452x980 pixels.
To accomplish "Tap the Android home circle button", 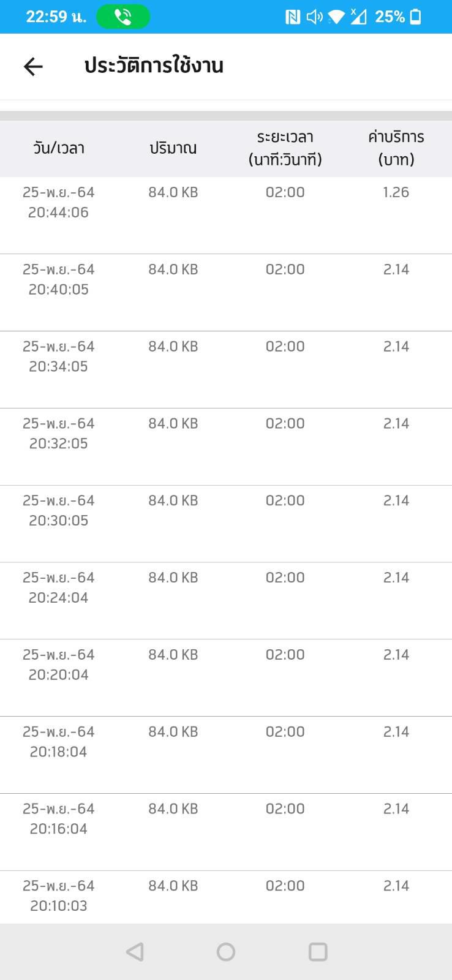I will (x=226, y=952).
